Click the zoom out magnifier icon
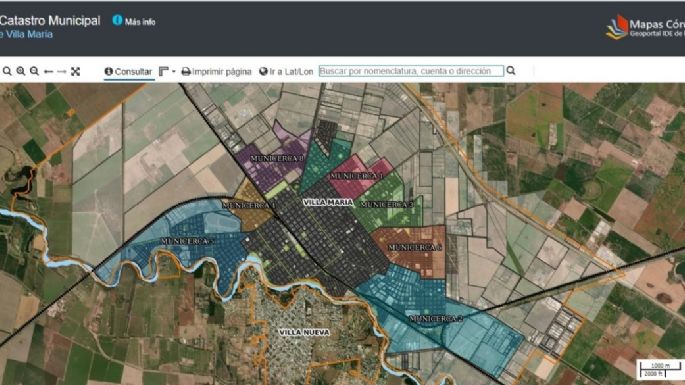The width and height of the screenshot is (685, 385). [34, 71]
